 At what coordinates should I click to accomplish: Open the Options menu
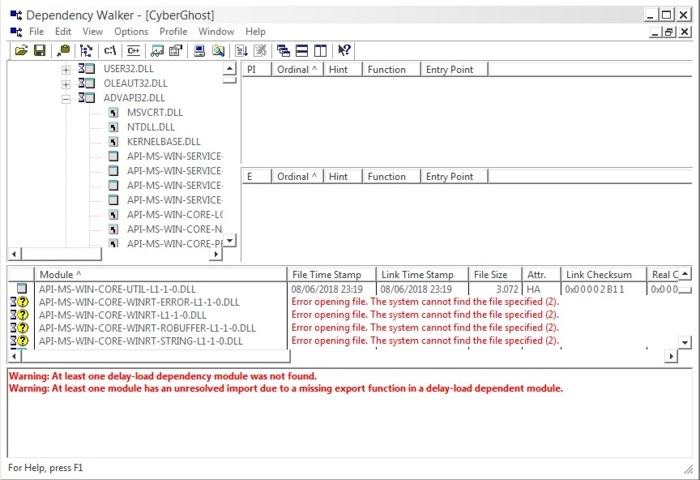[131, 32]
